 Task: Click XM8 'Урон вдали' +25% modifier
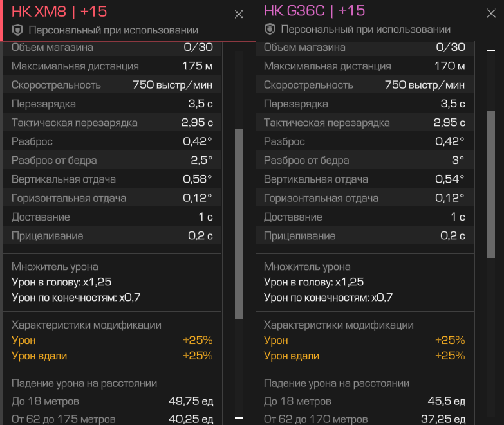[112, 356]
